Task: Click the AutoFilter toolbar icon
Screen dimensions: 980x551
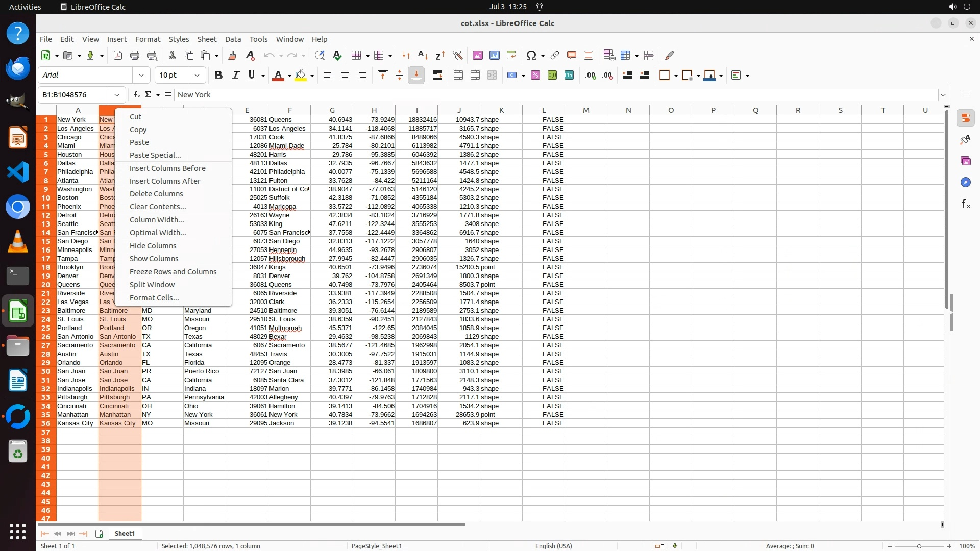Action: pyautogui.click(x=457, y=55)
